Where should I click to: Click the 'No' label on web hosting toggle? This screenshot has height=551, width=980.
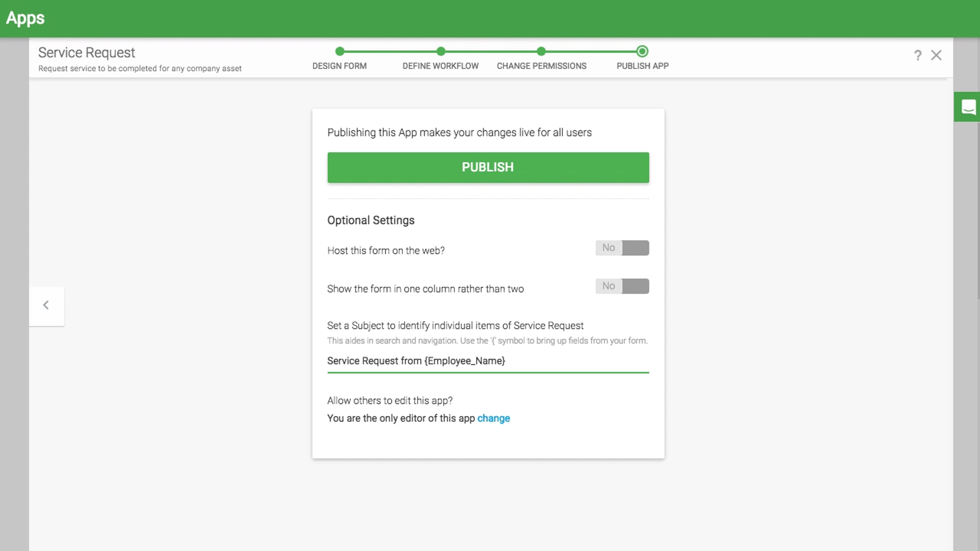608,248
